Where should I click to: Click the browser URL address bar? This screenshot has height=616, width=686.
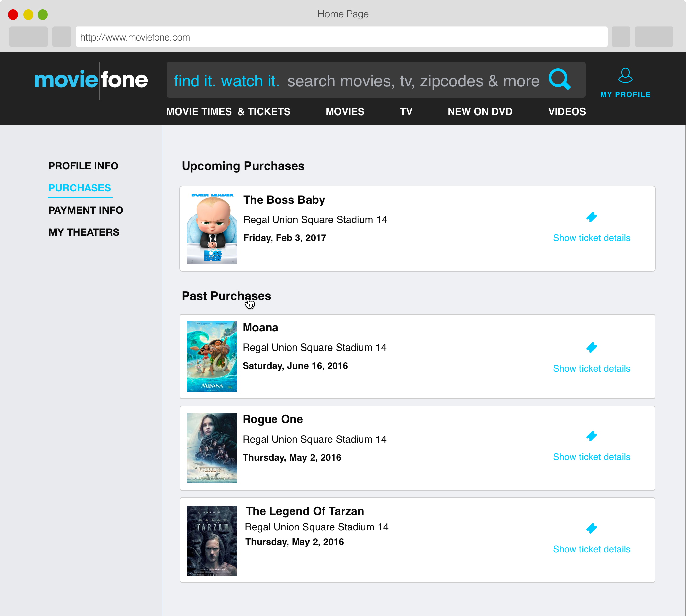pos(341,37)
